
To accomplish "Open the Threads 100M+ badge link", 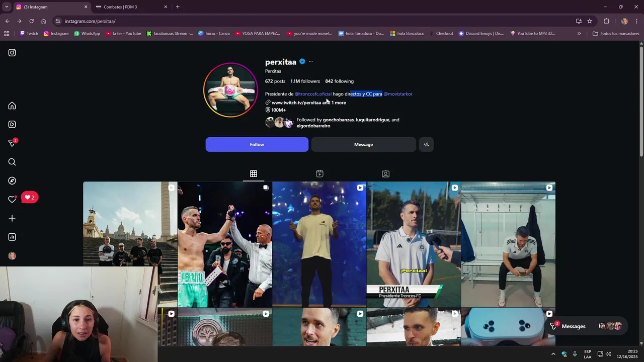I will click(275, 110).
